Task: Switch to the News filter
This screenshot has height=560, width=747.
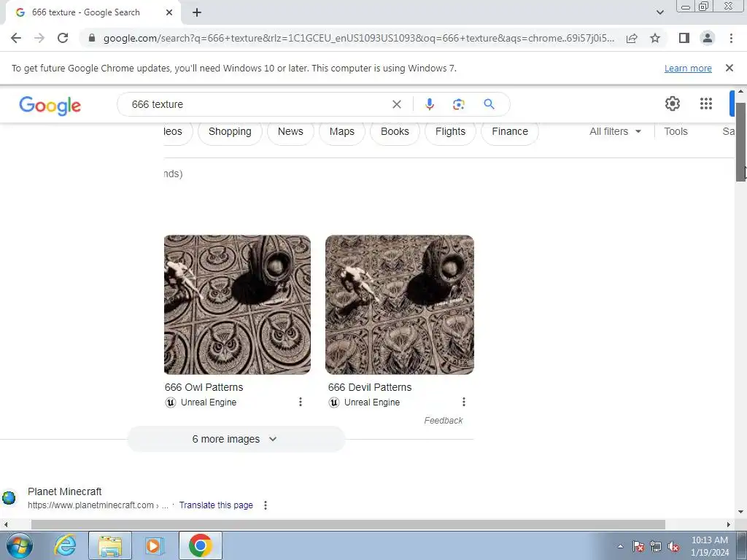Action: [x=290, y=132]
